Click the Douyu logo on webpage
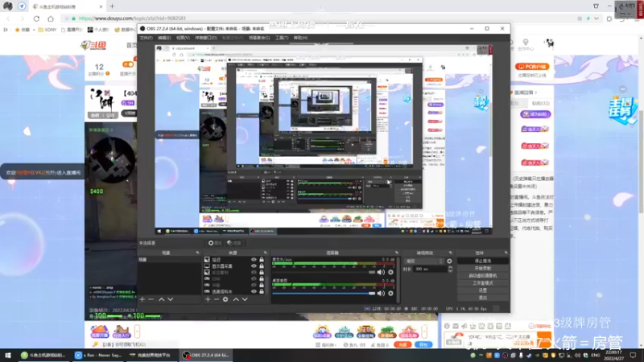 pos(93,45)
